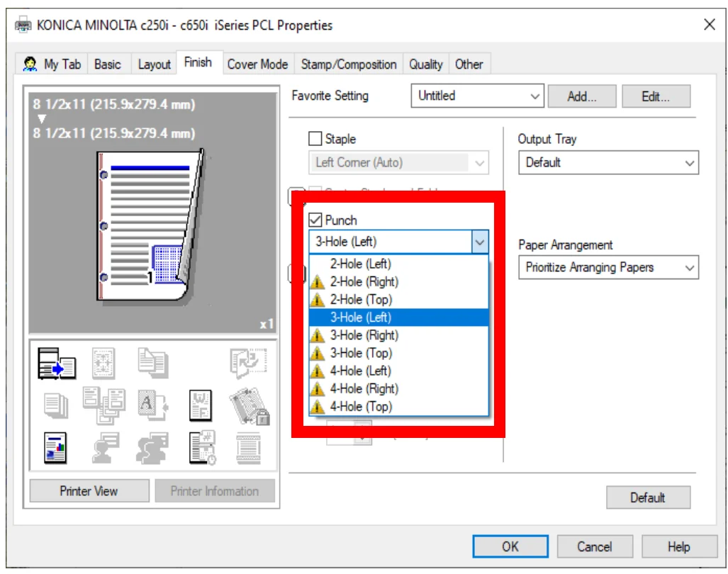Select highlighted 3-Hole (Left) list option

tap(398, 317)
